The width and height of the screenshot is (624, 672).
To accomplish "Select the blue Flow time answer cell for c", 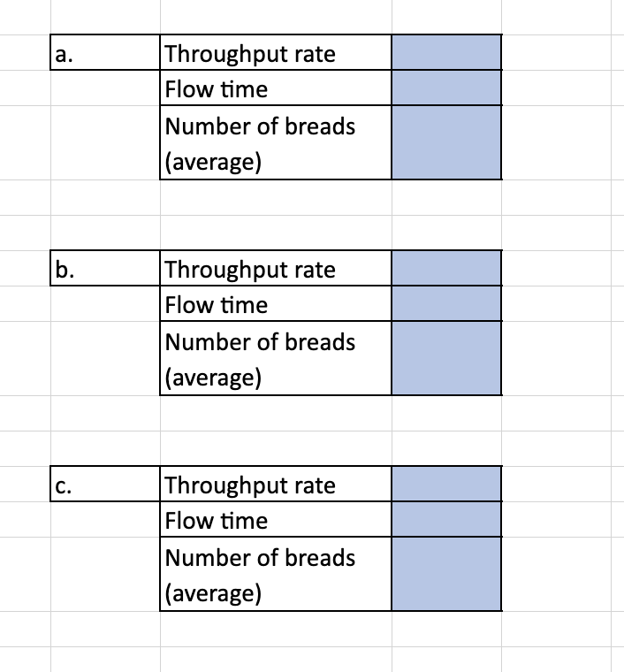I will pos(446,519).
